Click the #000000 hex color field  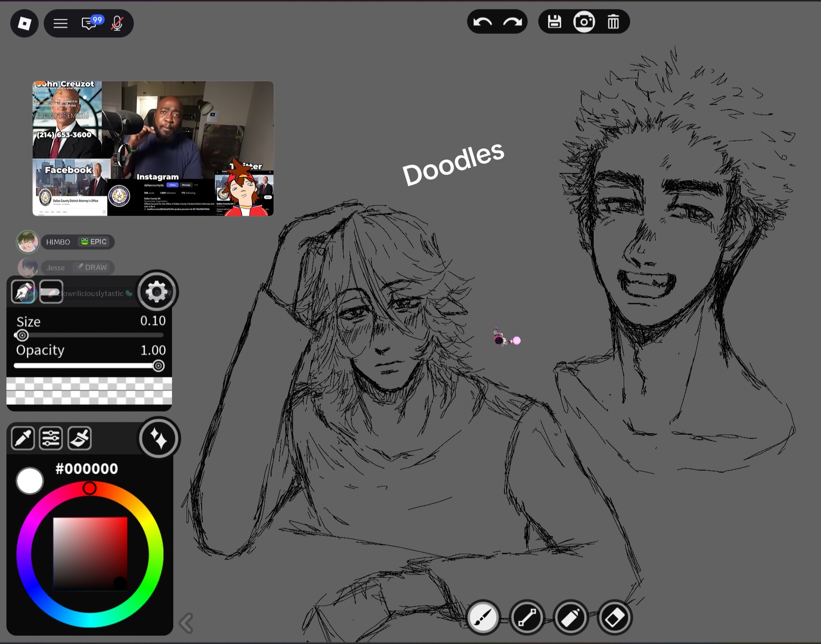87,469
